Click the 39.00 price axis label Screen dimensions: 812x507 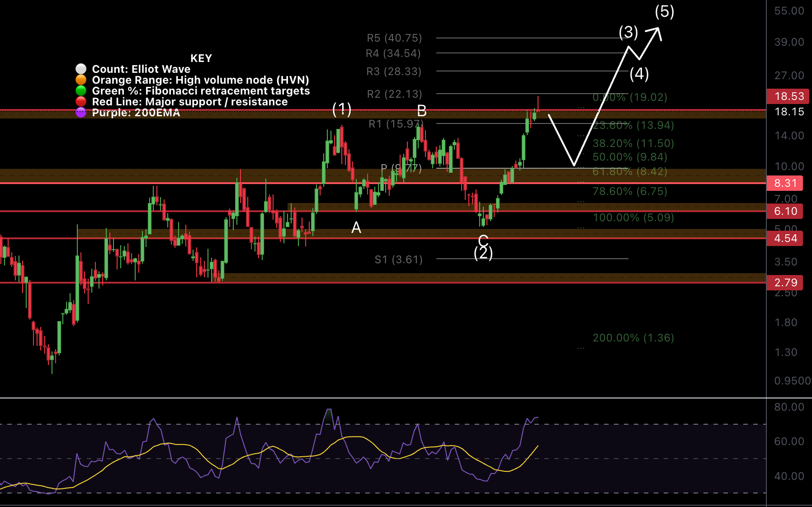click(789, 42)
